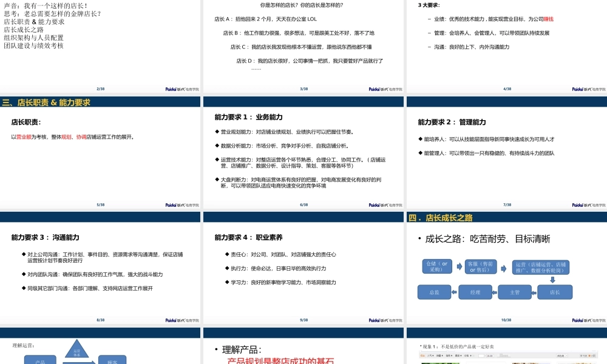Click the down-arrow icon above the 店长 box
Screen dimensions: 607x364
(552, 279)
